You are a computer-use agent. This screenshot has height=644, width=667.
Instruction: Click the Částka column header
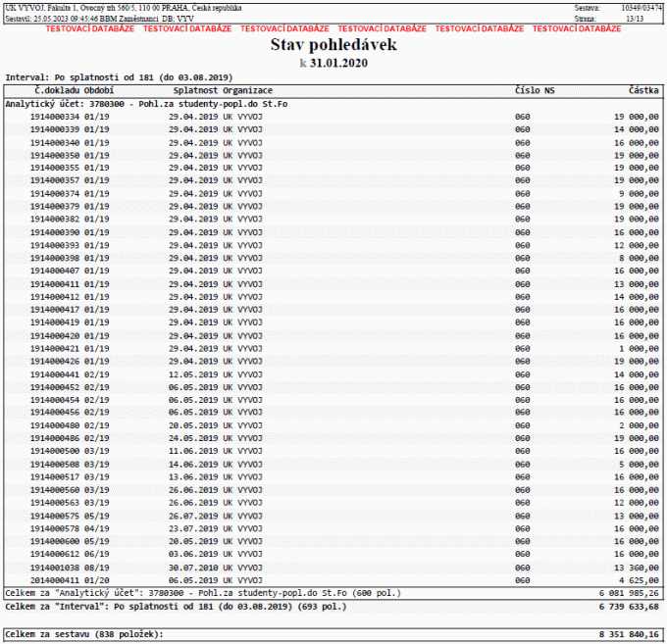(x=643, y=90)
